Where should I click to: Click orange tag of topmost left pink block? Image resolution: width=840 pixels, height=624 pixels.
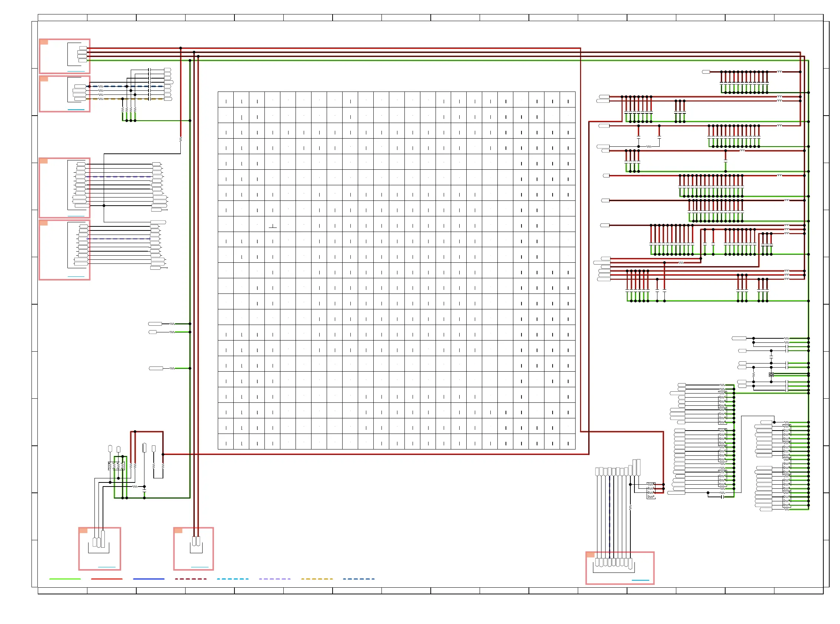coord(44,42)
